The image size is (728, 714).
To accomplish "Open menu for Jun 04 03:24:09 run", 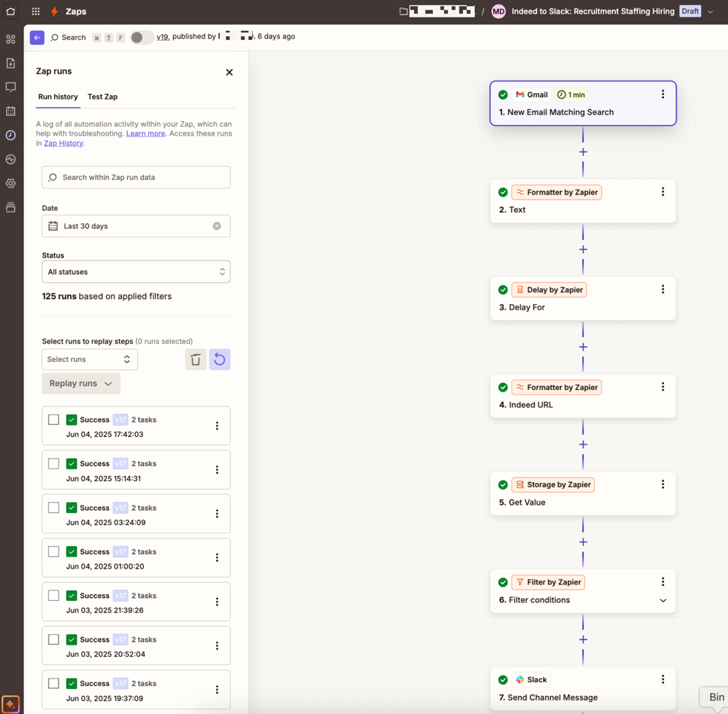I will 217,514.
